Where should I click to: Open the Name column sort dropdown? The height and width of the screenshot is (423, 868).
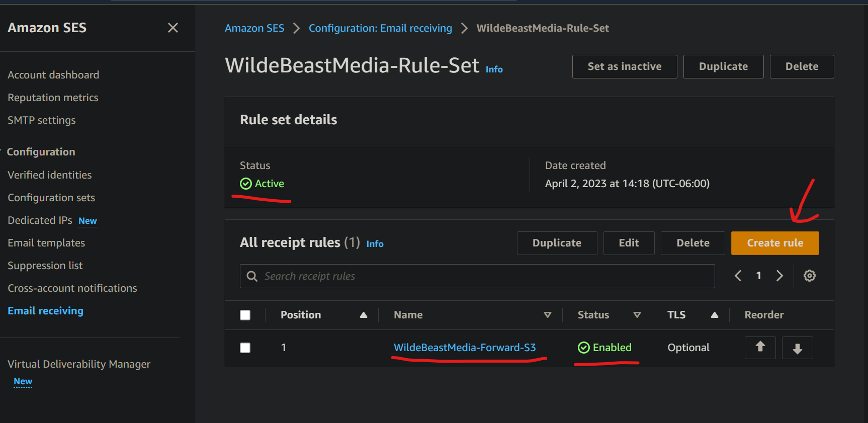pyautogui.click(x=547, y=315)
